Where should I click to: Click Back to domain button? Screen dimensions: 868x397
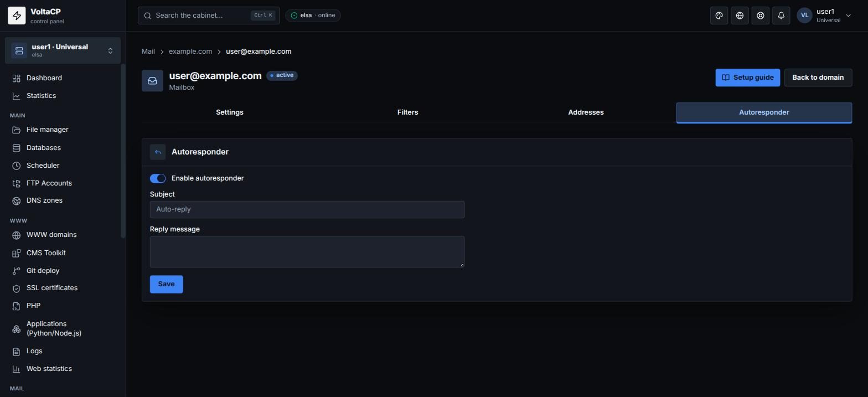click(x=818, y=78)
